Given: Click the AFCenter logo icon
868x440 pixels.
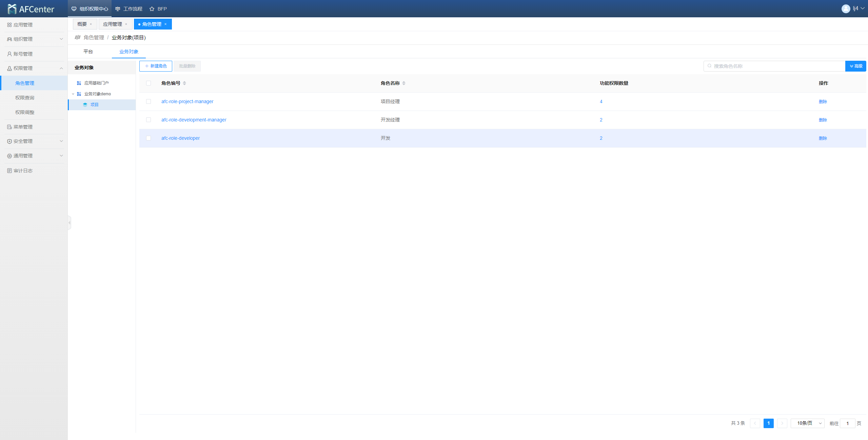Looking at the screenshot, I should 12,9.
